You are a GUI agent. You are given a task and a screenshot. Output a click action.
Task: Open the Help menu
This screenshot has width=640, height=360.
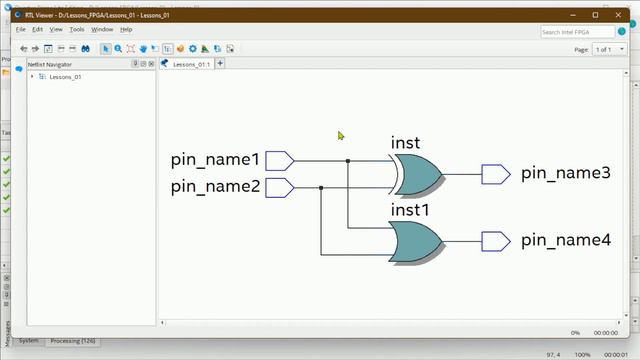(126, 29)
